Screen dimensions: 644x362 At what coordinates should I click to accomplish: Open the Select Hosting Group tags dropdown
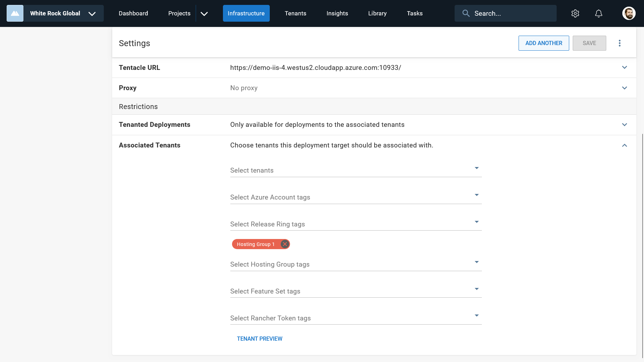coord(355,264)
